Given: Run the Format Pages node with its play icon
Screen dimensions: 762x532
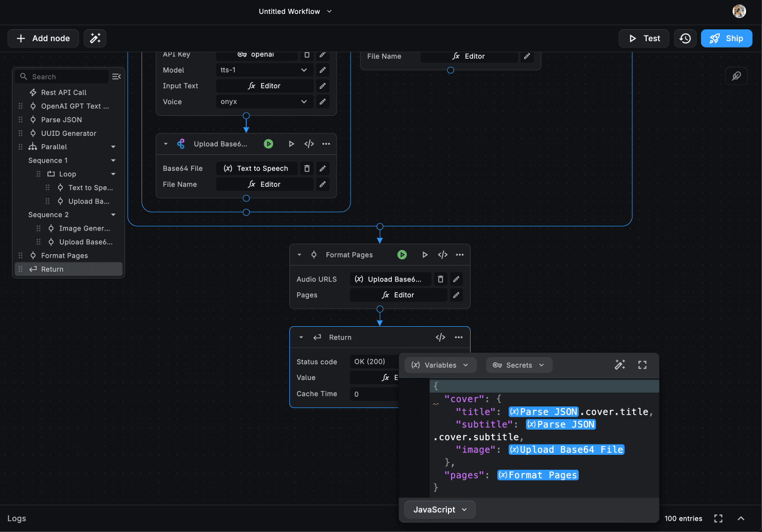Looking at the screenshot, I should tap(425, 255).
